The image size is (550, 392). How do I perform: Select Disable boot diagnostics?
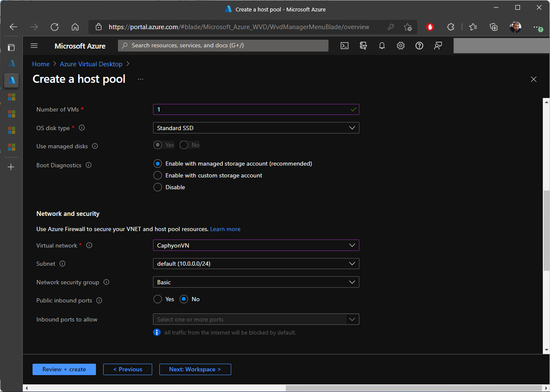point(158,187)
